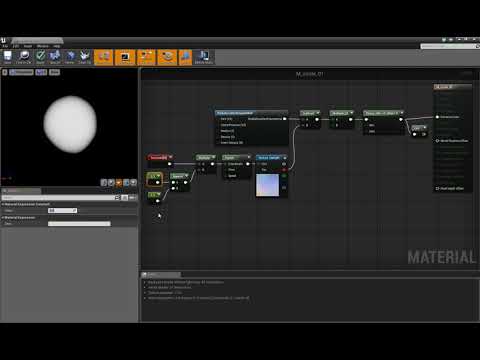
Task: Toggle the third orange highlighted toolbar button
Action: (146, 57)
